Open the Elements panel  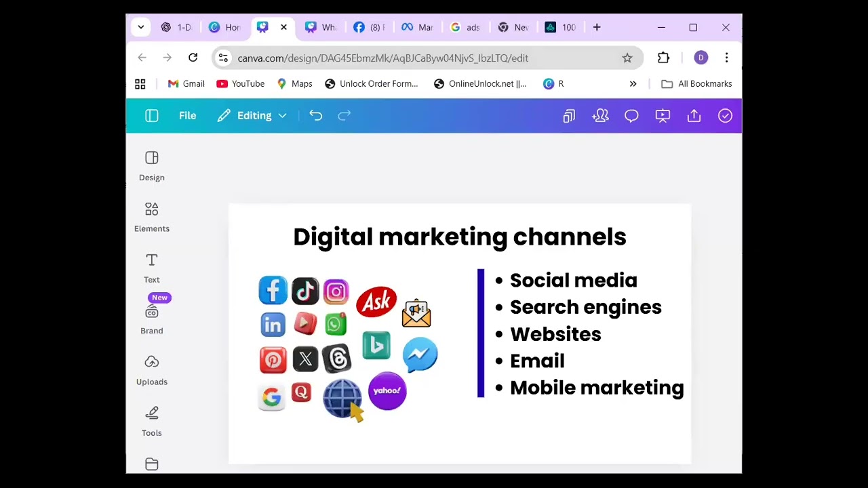(151, 217)
